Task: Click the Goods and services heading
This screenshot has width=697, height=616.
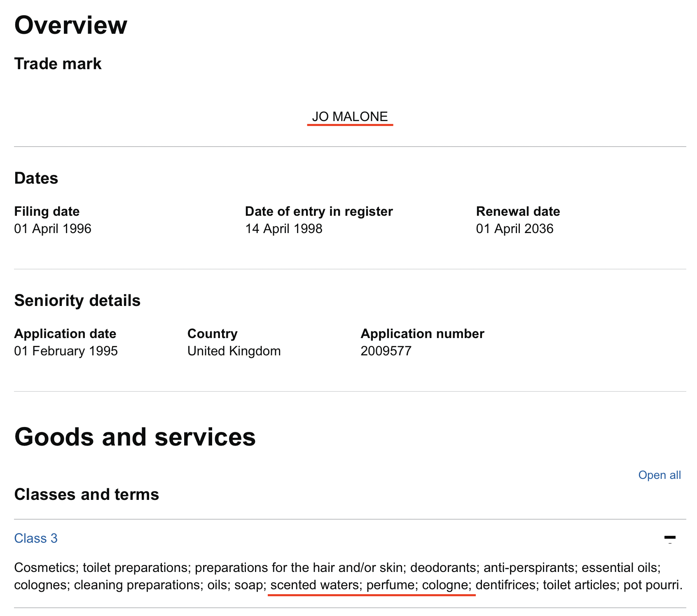Action: coord(135,436)
